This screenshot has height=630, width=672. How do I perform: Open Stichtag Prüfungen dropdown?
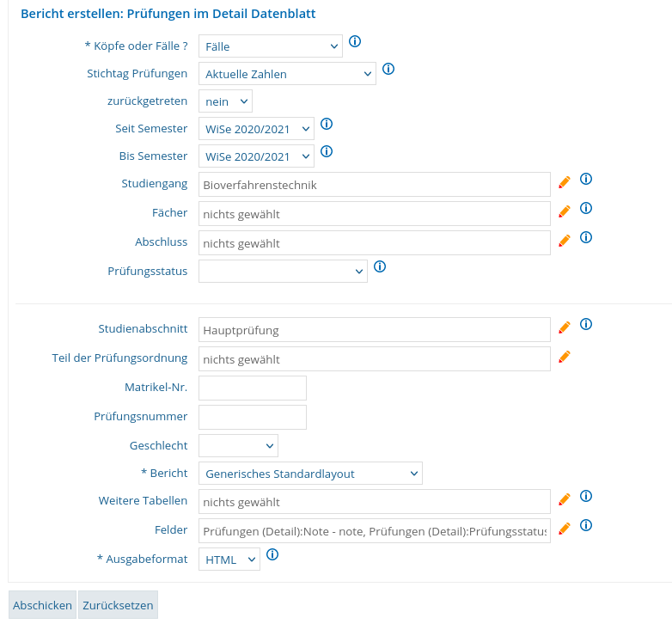point(287,74)
